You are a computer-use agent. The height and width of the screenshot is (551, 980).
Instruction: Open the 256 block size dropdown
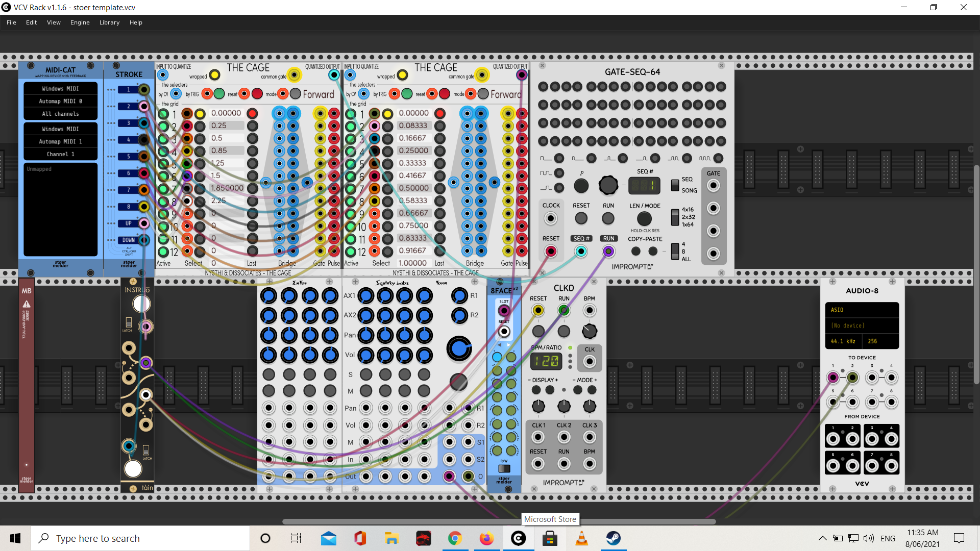(880, 341)
